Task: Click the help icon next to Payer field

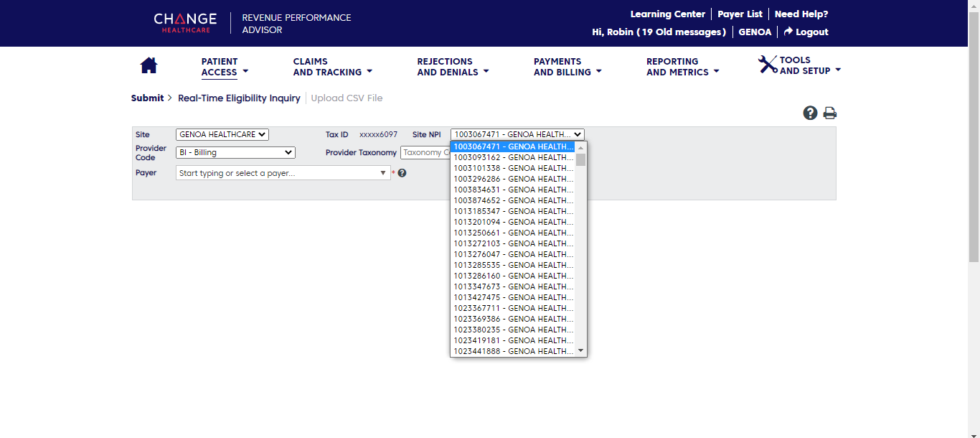Action: 402,173
